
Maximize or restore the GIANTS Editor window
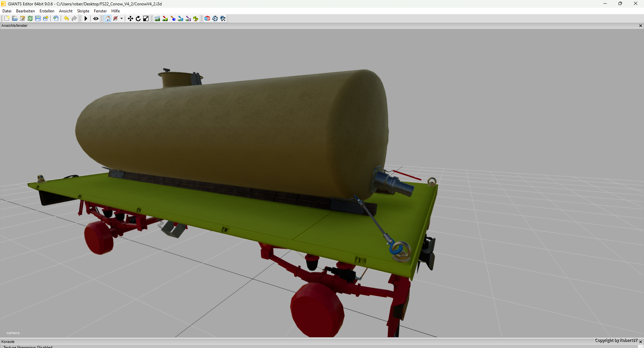620,4
